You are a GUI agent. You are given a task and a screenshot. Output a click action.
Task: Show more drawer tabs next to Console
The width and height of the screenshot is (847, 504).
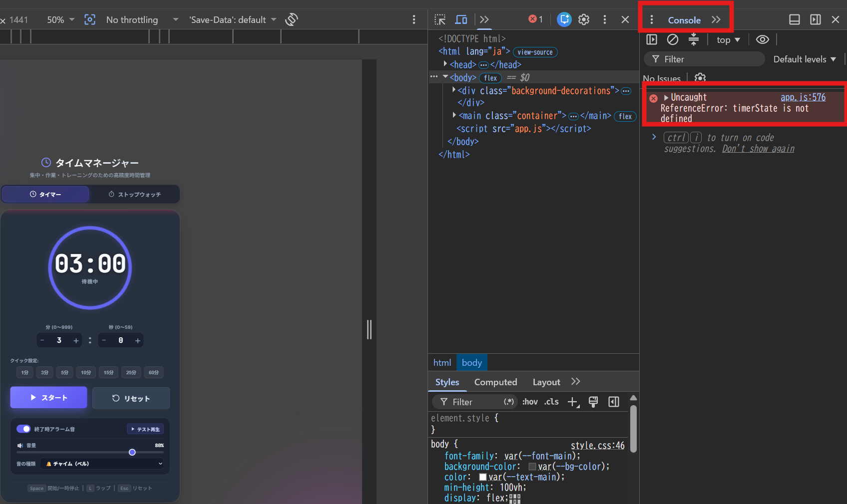click(x=716, y=20)
